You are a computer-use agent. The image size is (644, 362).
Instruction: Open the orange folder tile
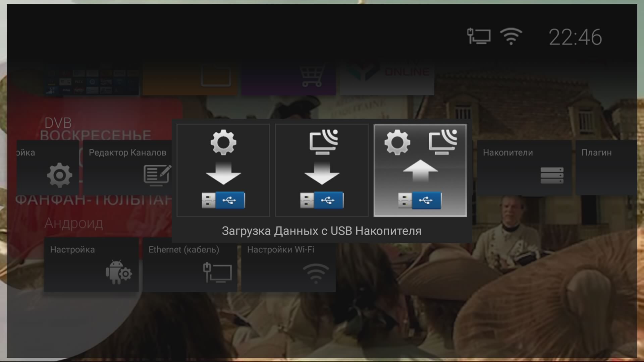[190, 78]
